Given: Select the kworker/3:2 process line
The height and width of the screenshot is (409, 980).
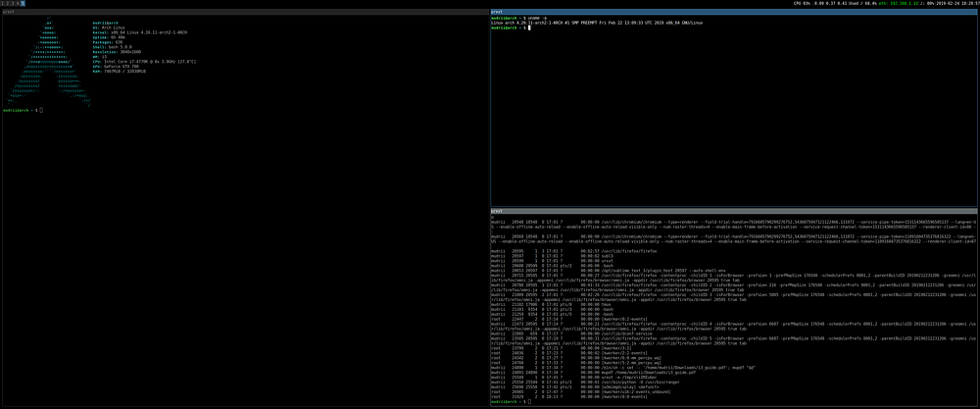Looking at the screenshot, I should click(562, 348).
